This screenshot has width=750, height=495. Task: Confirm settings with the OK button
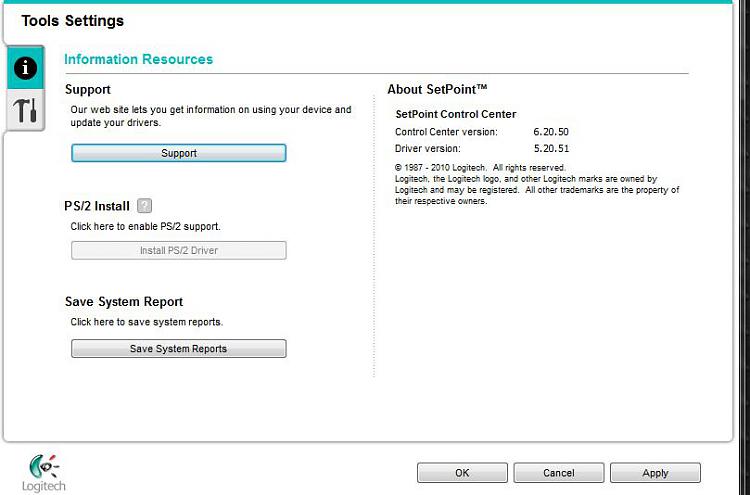click(462, 473)
